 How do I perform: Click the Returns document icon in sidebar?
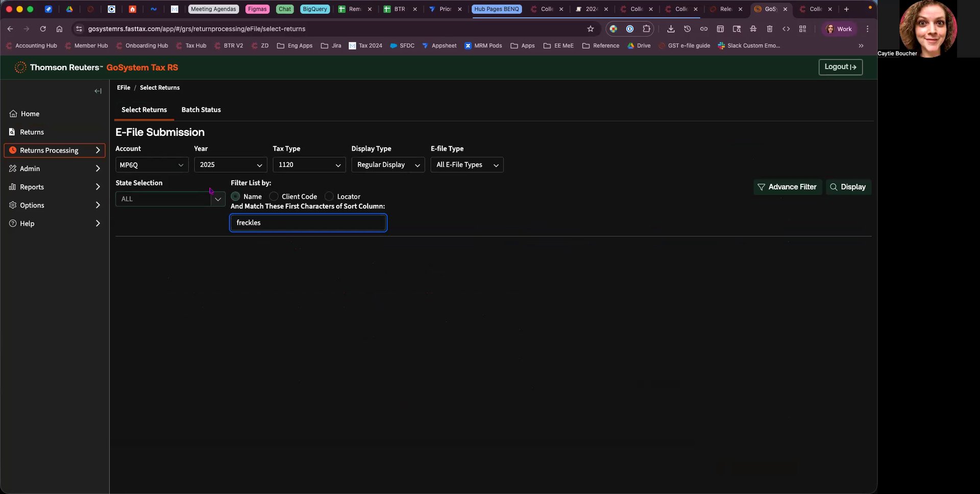pos(12,132)
